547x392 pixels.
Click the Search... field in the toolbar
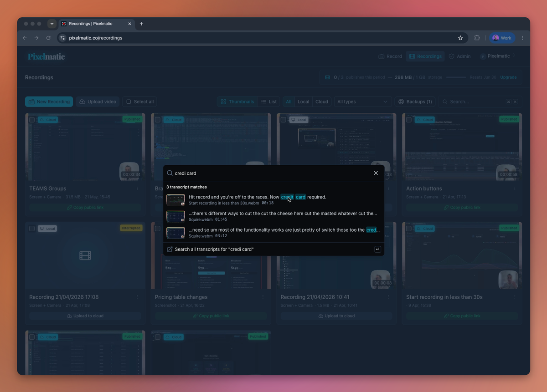point(480,102)
